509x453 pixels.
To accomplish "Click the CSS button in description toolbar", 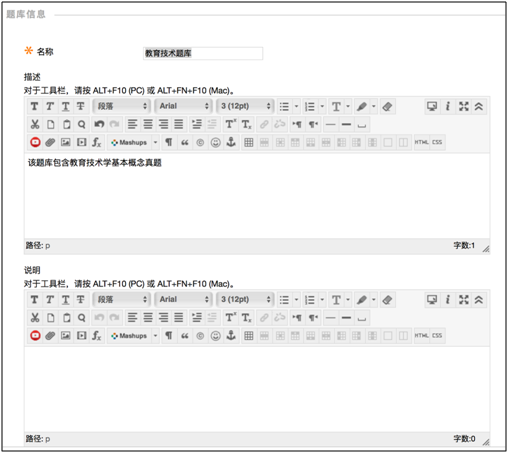I will coord(437,143).
